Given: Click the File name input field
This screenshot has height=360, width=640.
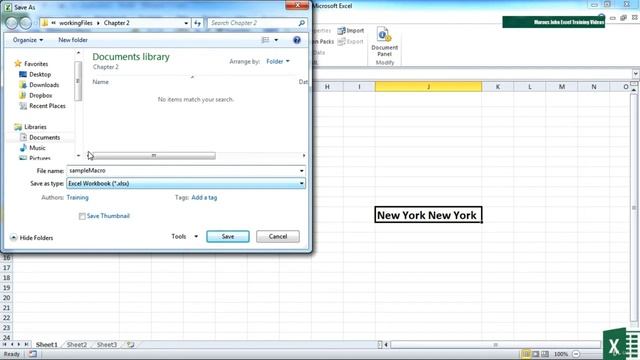Looking at the screenshot, I should [182, 171].
